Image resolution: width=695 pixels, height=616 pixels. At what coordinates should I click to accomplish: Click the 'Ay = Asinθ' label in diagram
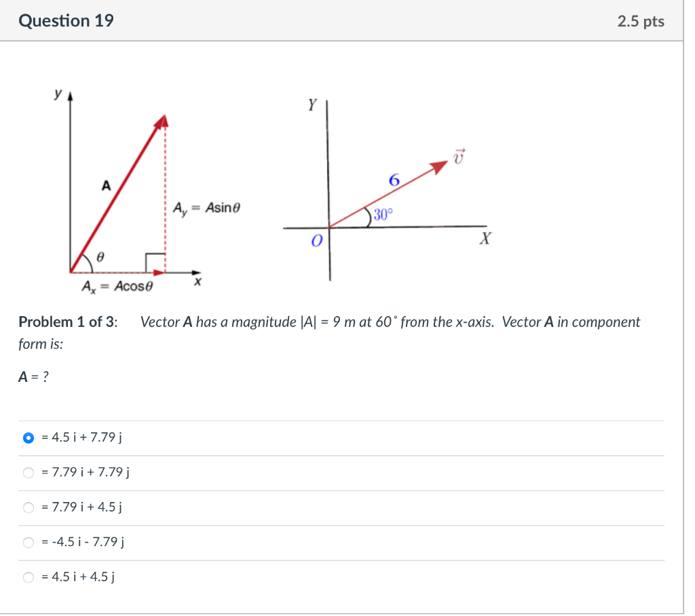coord(206,208)
